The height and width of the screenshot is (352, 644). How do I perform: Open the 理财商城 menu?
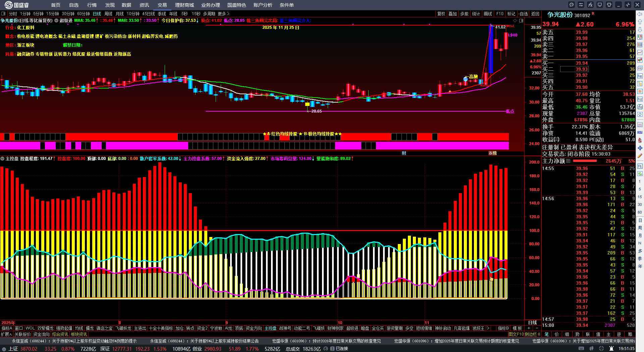click(184, 5)
